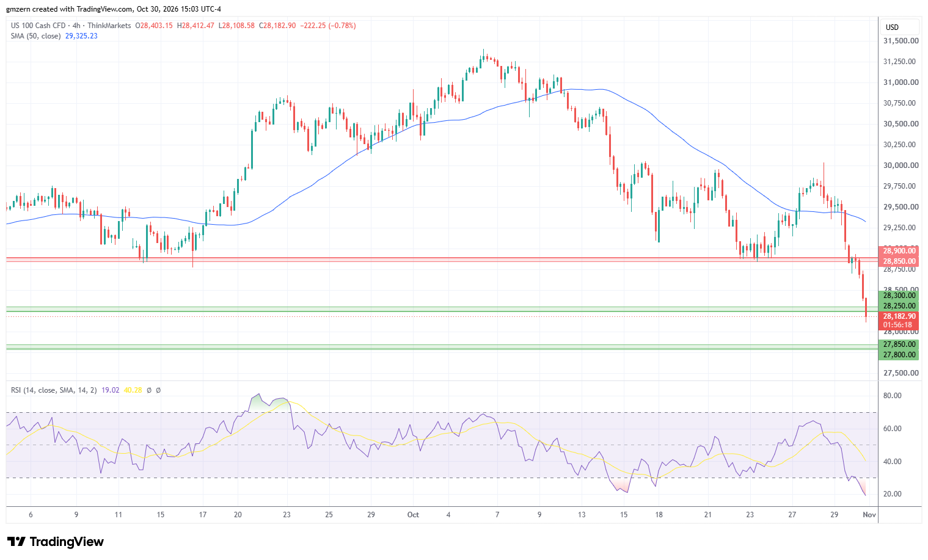Click the 20 date label on the time axis

tap(238, 515)
